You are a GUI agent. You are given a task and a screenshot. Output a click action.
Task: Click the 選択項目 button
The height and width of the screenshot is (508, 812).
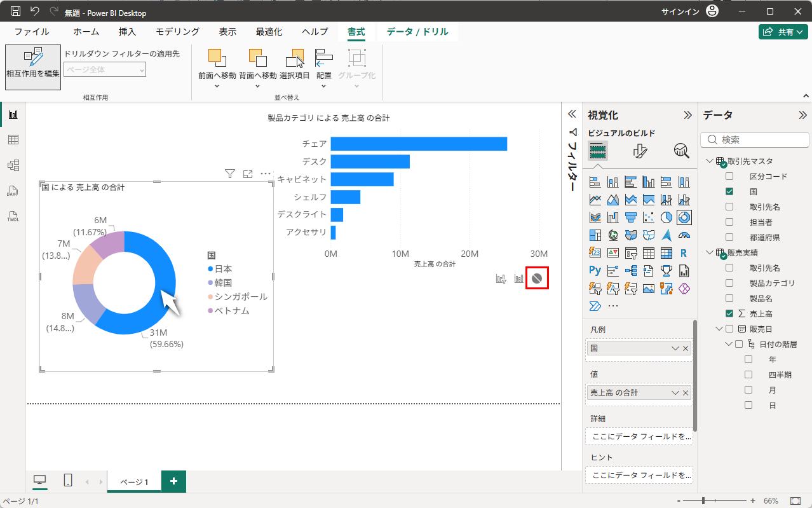[295, 64]
